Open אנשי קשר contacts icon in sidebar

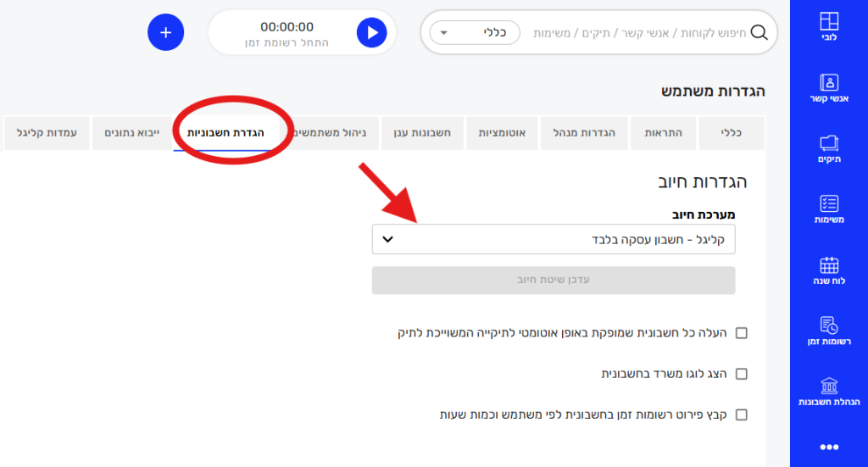(x=829, y=82)
